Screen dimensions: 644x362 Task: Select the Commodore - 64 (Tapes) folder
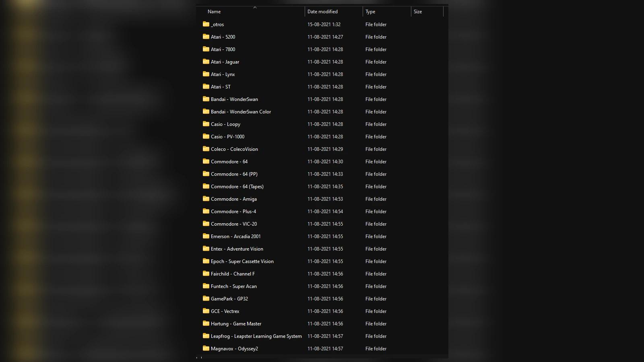(x=237, y=186)
